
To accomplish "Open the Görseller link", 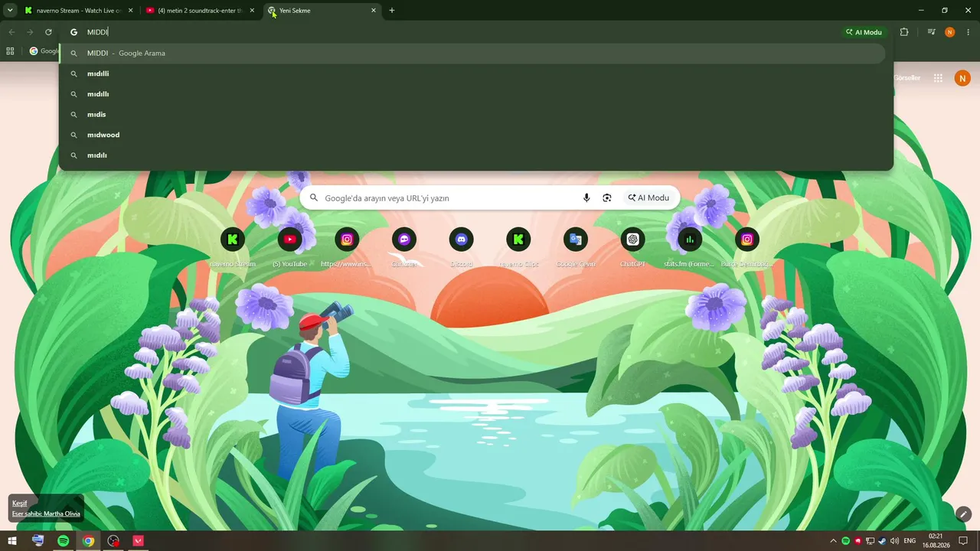I will 907,78.
